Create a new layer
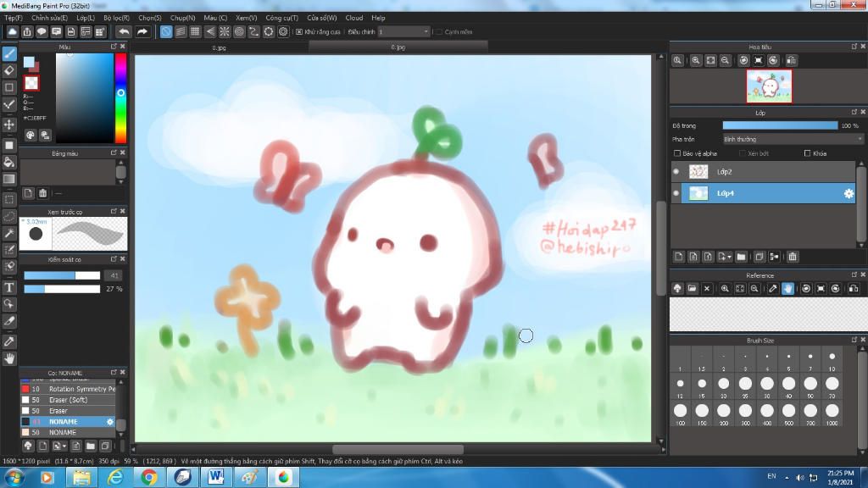This screenshot has height=488, width=868. tap(679, 257)
